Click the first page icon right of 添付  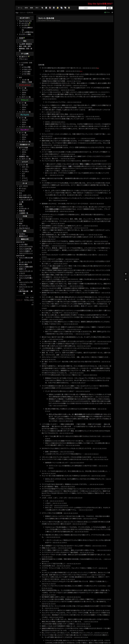[x=42, y=8]
